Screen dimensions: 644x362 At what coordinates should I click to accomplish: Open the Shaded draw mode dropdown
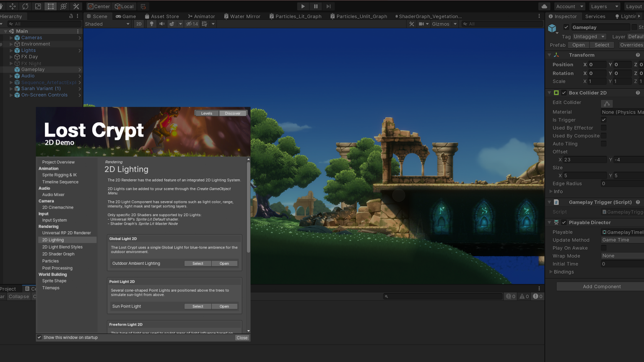point(107,24)
